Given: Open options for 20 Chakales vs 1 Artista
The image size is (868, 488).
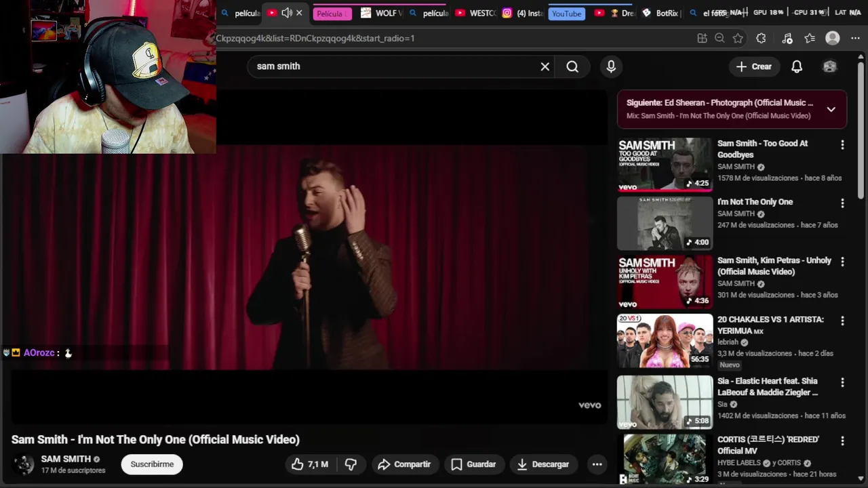Looking at the screenshot, I should click(842, 321).
